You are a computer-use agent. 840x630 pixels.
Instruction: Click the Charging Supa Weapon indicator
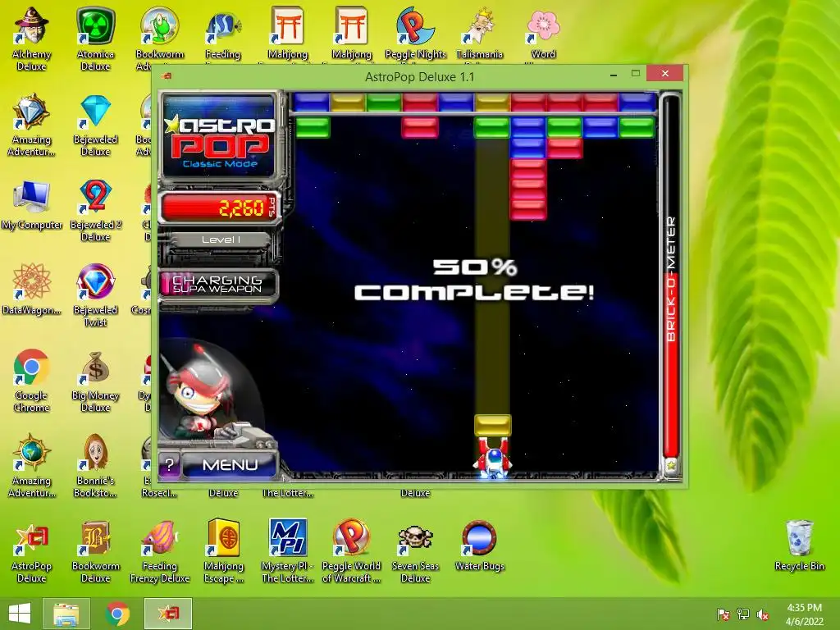(x=218, y=284)
